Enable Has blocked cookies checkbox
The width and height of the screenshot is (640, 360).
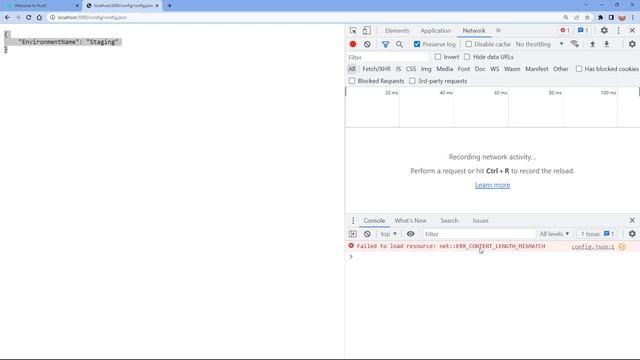point(579,69)
